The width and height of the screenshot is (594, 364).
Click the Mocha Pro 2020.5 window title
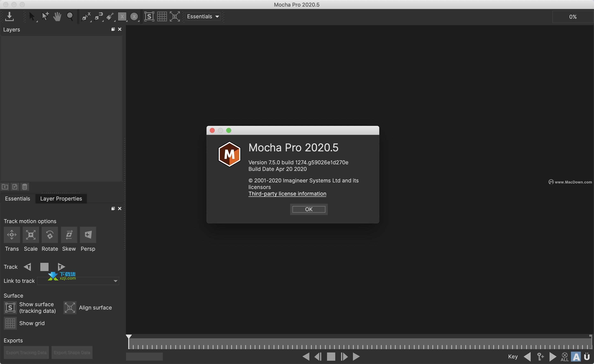[297, 5]
